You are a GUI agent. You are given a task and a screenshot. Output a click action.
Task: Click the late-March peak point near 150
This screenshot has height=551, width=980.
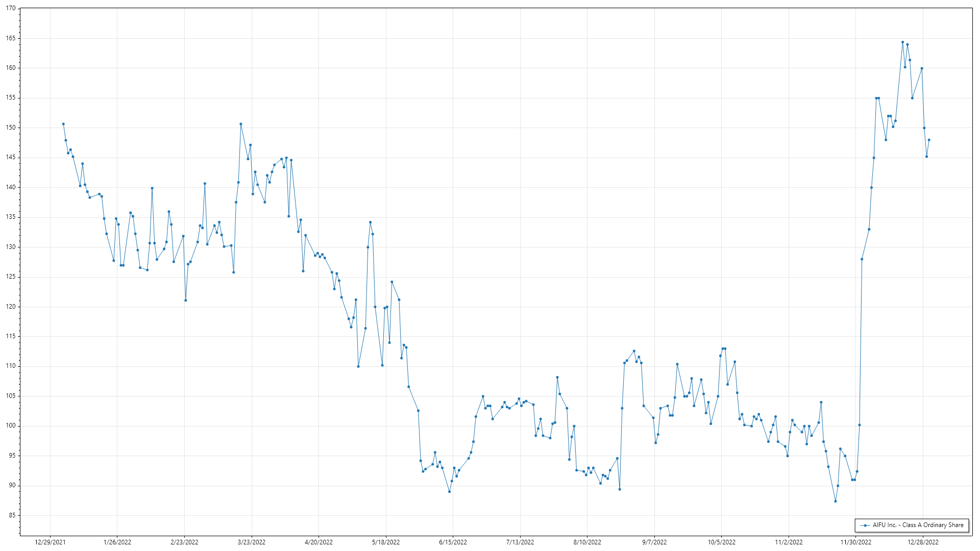point(241,124)
